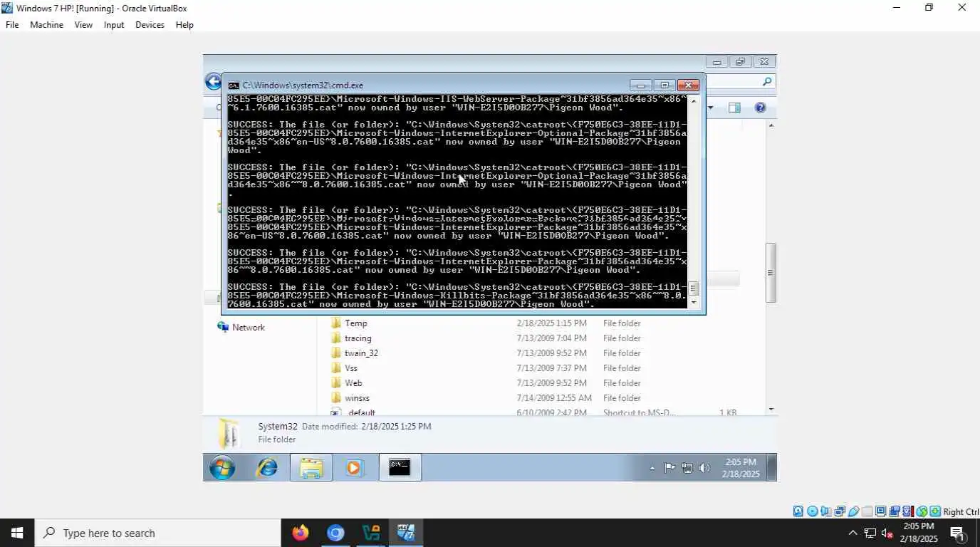The image size is (980, 547).
Task: Click the Right Ctrl host key label
Action: (x=961, y=511)
